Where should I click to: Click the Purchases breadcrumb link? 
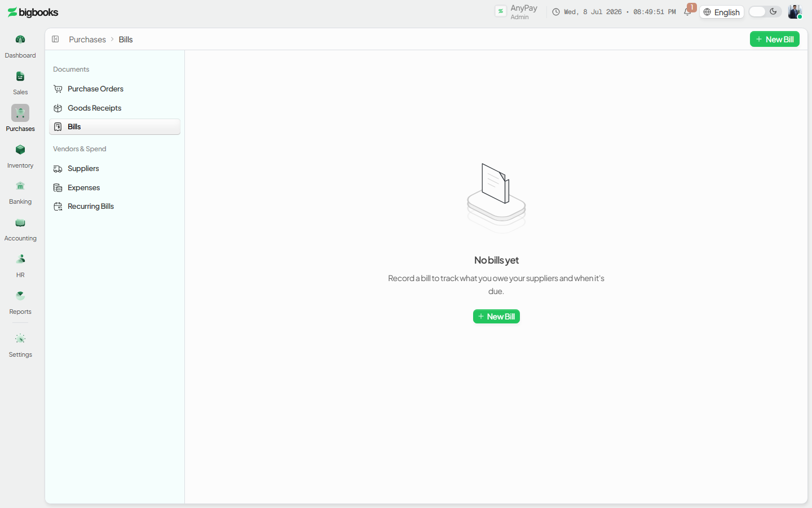tap(87, 39)
